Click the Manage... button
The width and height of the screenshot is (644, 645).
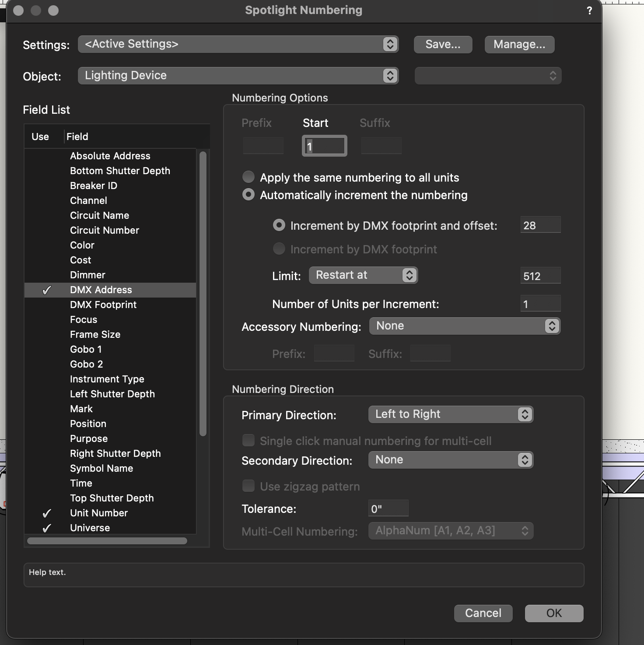pos(519,45)
